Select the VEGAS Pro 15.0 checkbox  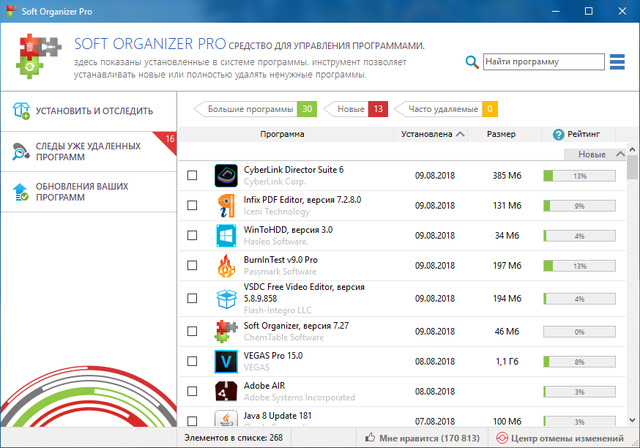(193, 360)
